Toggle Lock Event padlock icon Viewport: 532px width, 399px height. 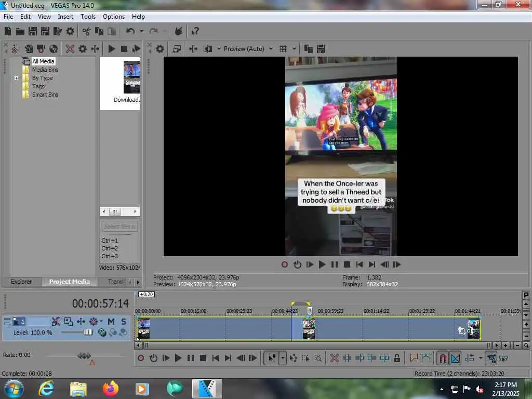(x=396, y=358)
